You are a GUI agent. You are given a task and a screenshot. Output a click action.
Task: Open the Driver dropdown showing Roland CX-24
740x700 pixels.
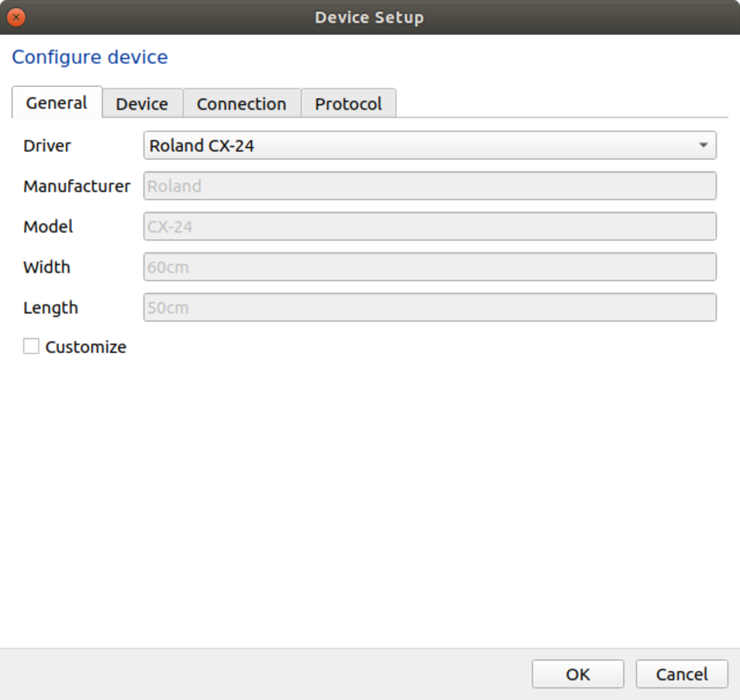tap(430, 145)
